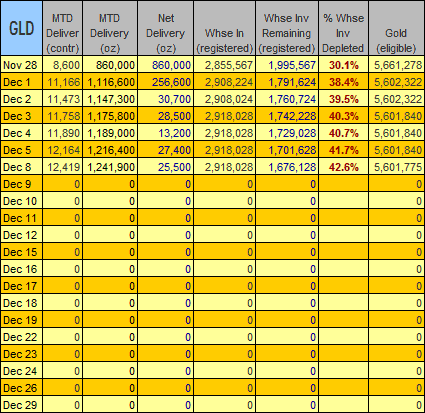This screenshot has width=425, height=413.
Task: Select the Nov 28 row label
Action: [x=21, y=65]
